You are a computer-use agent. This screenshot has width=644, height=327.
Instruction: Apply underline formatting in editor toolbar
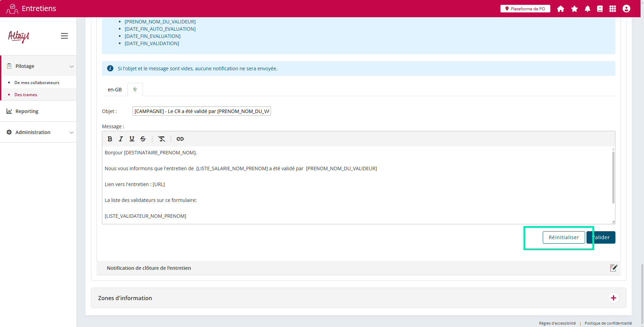click(x=132, y=139)
